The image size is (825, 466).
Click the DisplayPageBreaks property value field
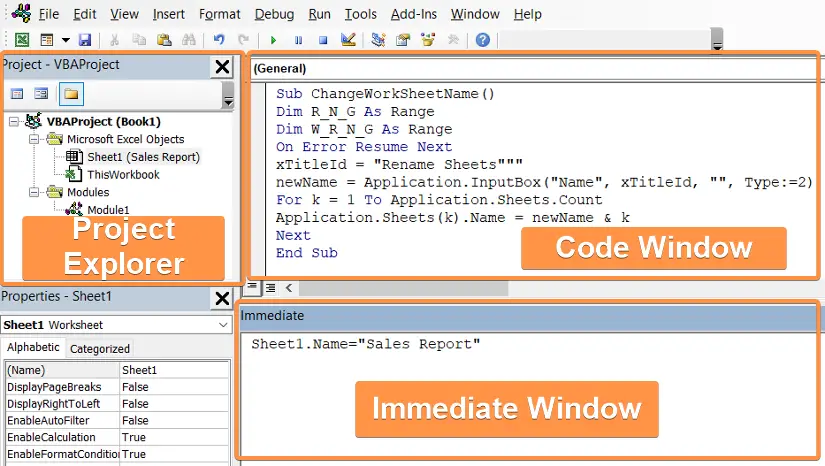pos(175,387)
